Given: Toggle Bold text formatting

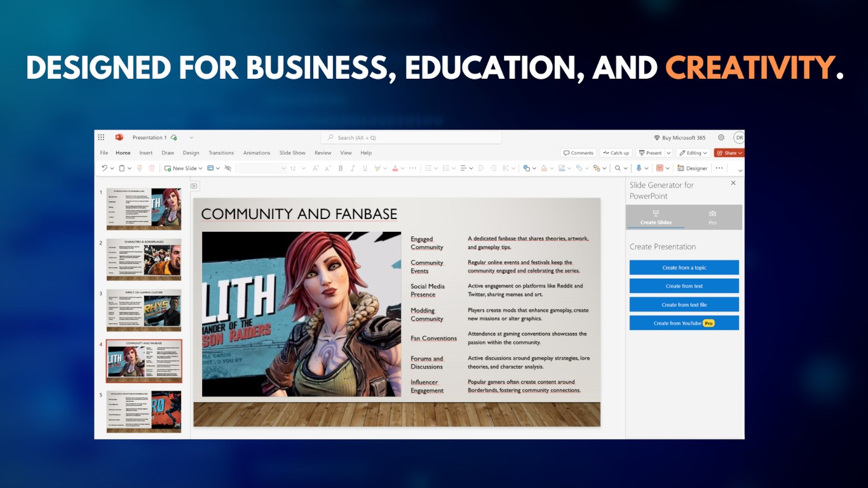Looking at the screenshot, I should tap(341, 168).
